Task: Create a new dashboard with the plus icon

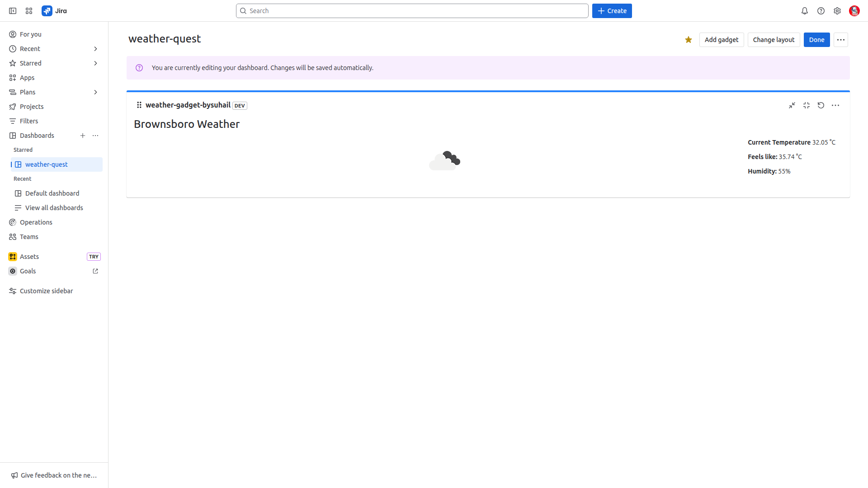Action: coord(83,136)
